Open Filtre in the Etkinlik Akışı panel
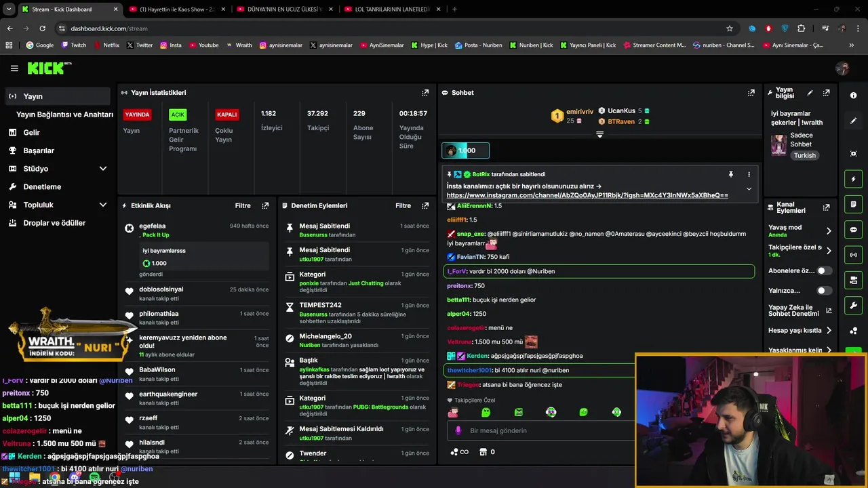868x488 pixels. coord(243,205)
